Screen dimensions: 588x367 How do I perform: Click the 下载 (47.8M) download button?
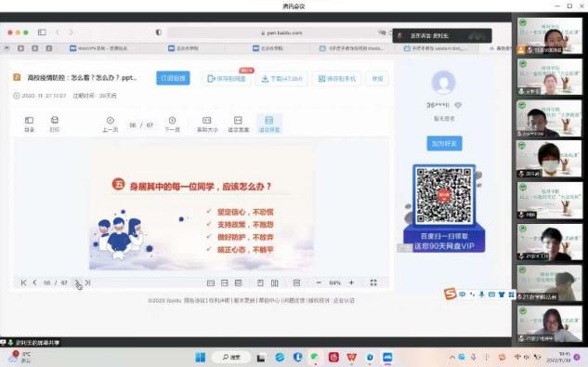(281, 78)
